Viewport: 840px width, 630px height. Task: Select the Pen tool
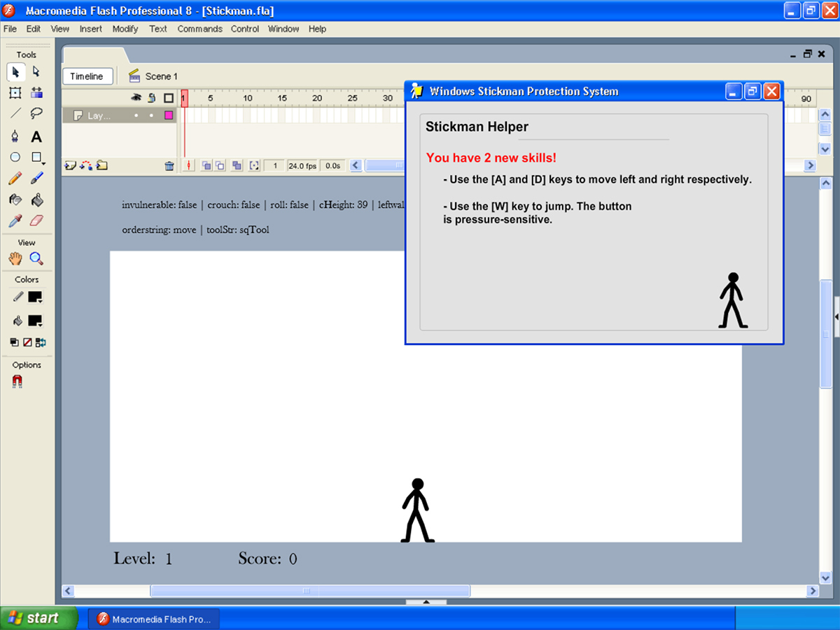15,136
